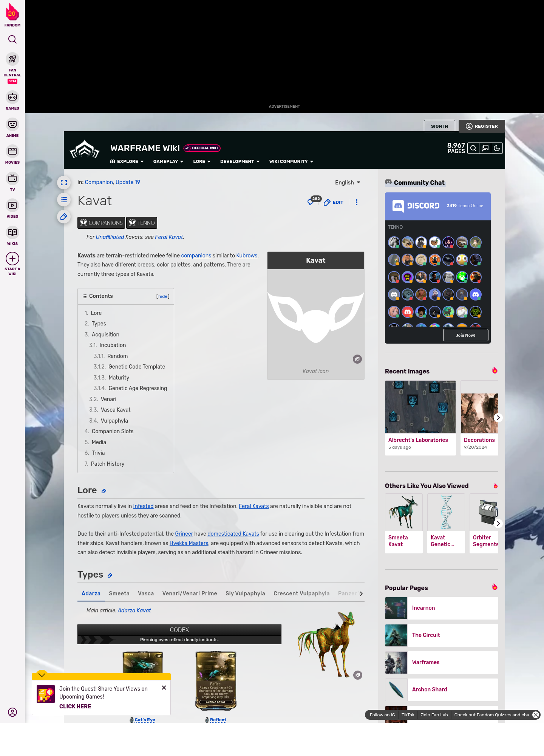
Task: Collapse the yellow survey banner chevron
Action: (42, 675)
